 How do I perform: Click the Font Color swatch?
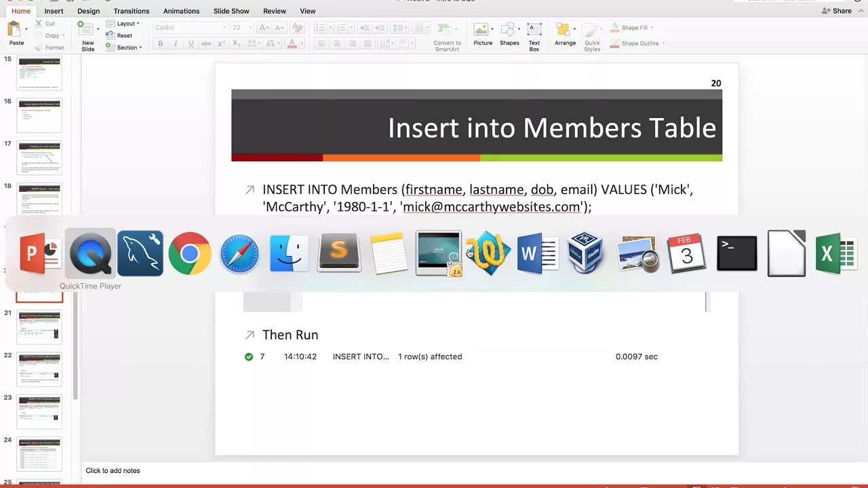(292, 43)
